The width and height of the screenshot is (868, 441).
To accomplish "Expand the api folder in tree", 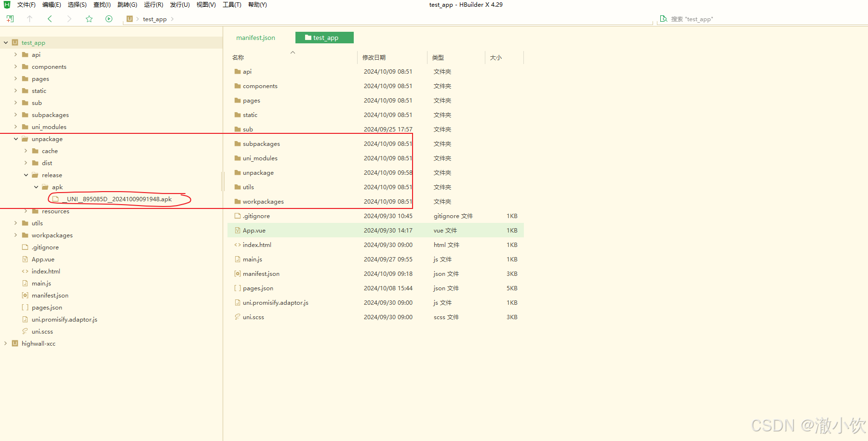I will click(15, 54).
